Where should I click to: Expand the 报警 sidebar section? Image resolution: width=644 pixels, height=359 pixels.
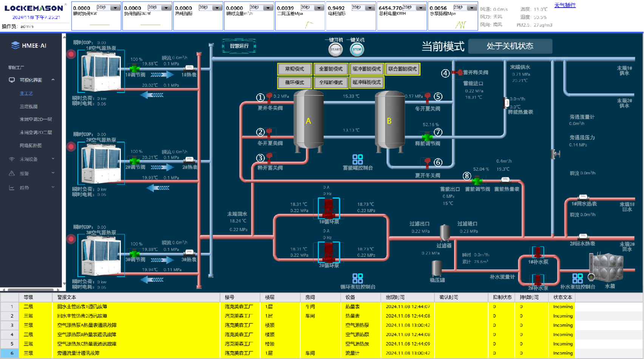pyautogui.click(x=32, y=173)
